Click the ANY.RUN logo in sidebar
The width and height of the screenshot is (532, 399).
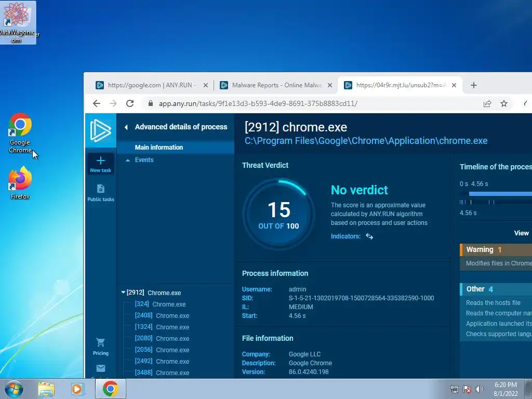click(x=100, y=130)
